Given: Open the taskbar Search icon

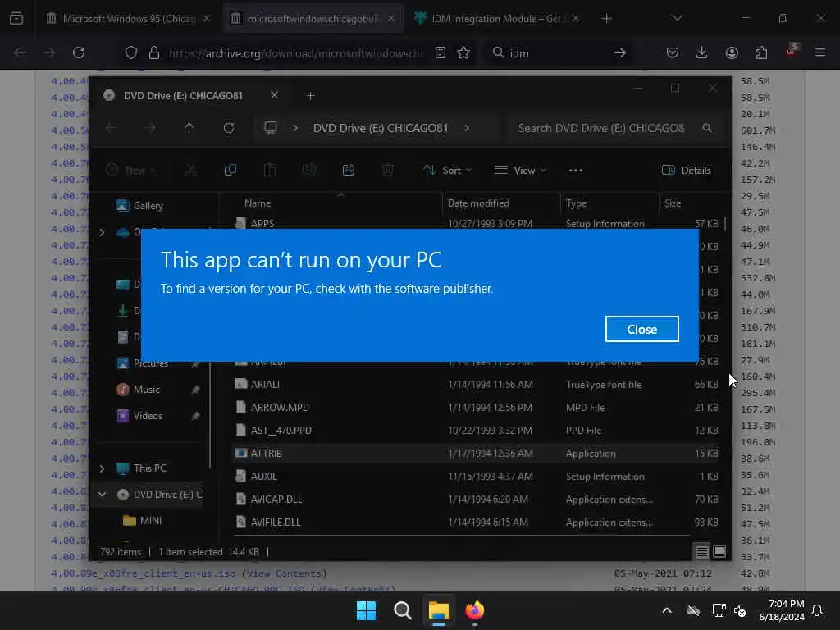Looking at the screenshot, I should click(402, 610).
